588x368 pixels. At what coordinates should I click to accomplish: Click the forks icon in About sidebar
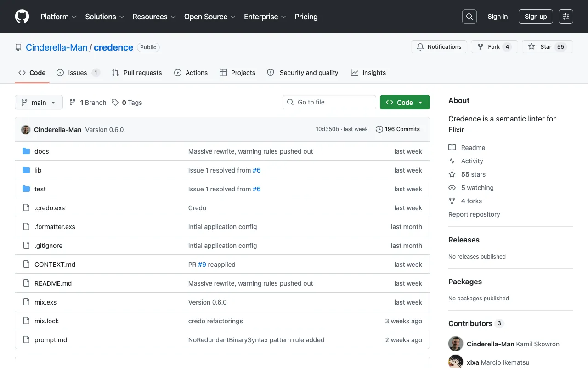point(452,201)
